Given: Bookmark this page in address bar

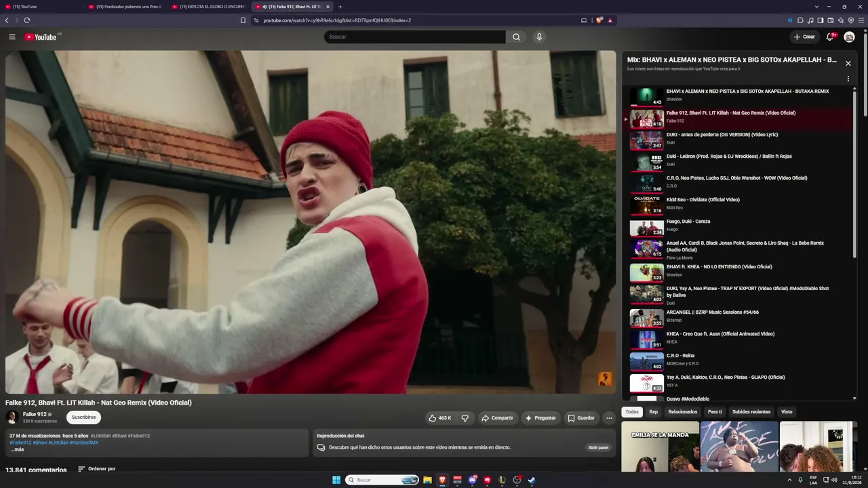Looking at the screenshot, I should pos(243,20).
